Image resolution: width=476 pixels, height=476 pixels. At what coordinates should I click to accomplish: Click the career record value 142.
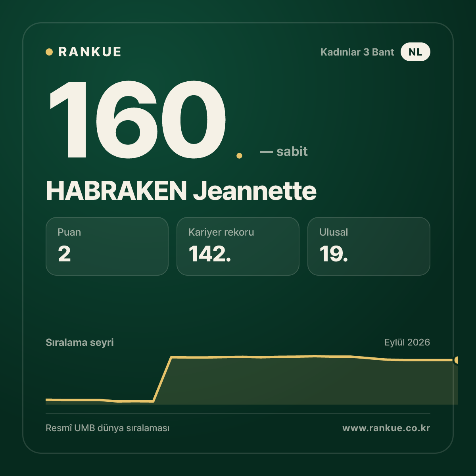(210, 254)
